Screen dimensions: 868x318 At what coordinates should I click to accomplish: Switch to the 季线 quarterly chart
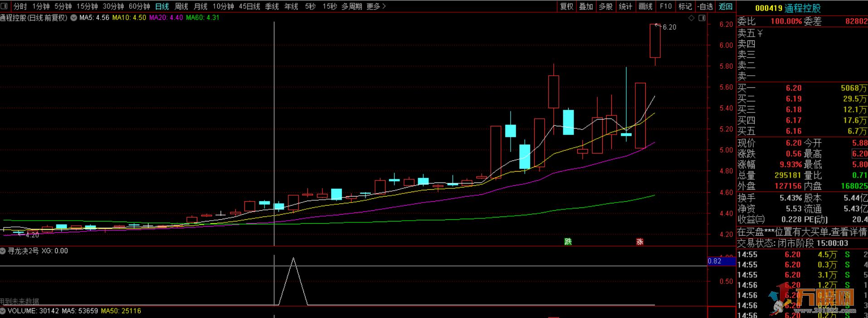272,6
